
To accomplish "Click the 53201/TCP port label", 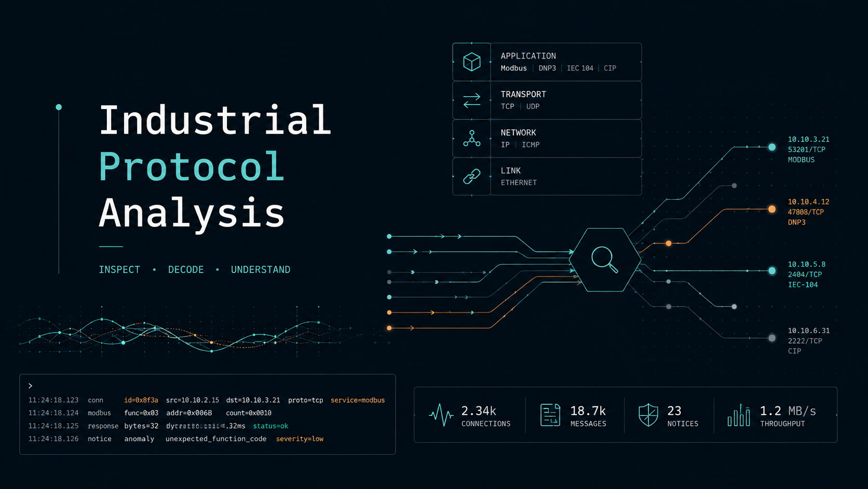I will [806, 150].
